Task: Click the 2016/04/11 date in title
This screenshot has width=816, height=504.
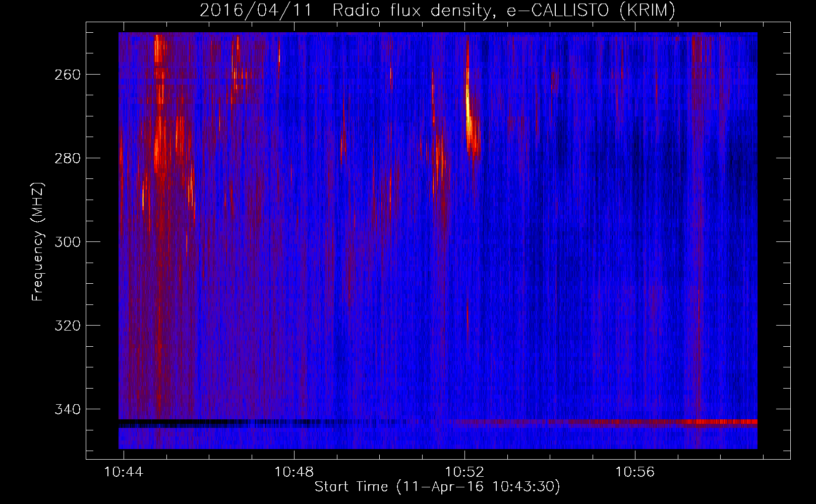Action: tap(256, 11)
